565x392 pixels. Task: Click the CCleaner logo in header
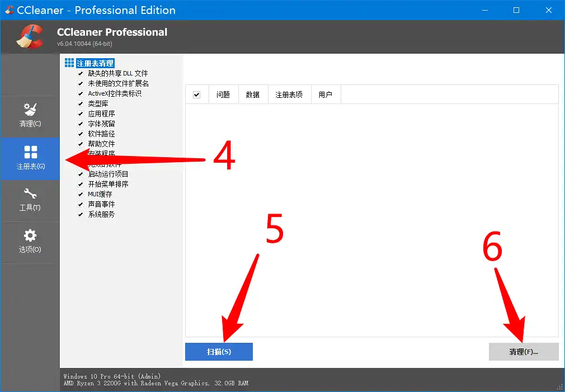coord(30,37)
